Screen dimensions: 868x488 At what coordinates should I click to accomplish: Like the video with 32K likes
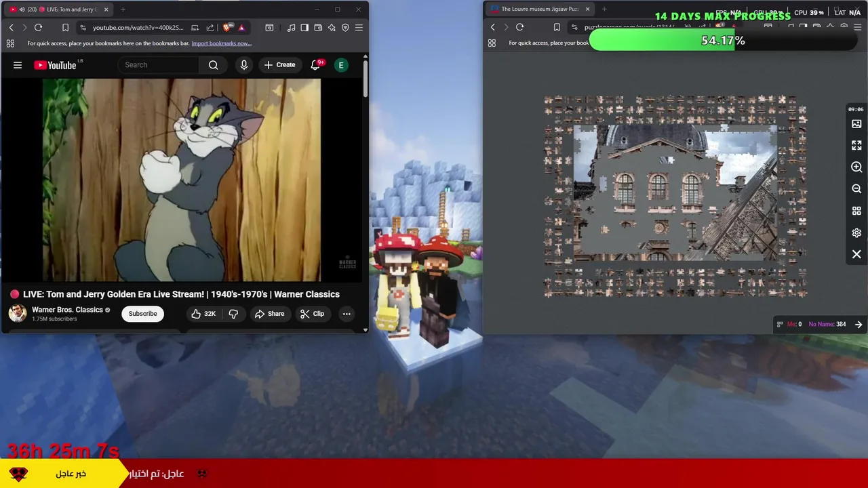(x=203, y=314)
